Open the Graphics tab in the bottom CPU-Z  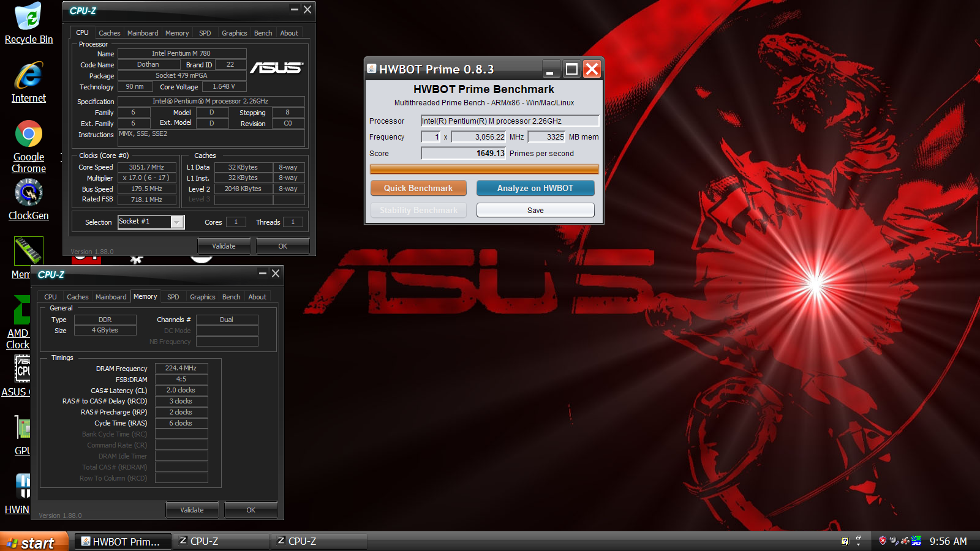click(x=203, y=297)
